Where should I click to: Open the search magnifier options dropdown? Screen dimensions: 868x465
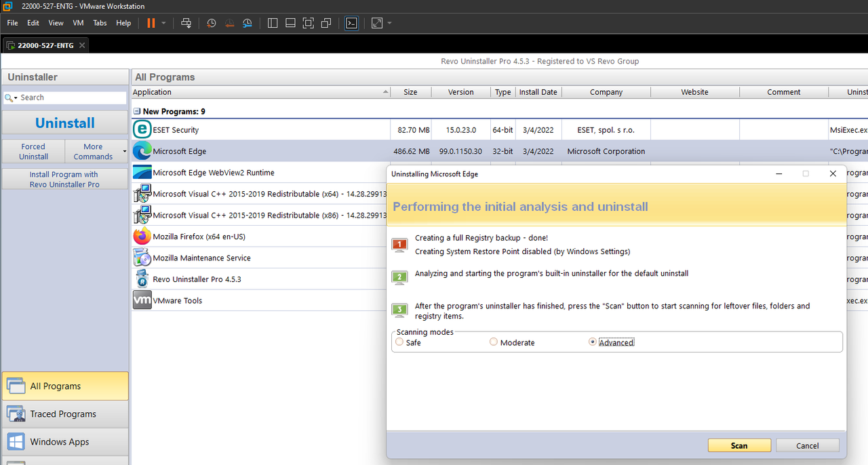(x=11, y=98)
